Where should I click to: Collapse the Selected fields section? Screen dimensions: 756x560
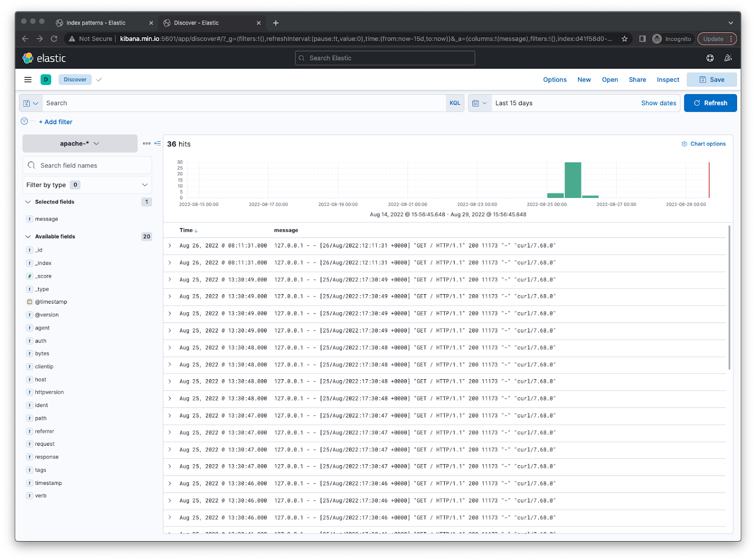tap(28, 202)
